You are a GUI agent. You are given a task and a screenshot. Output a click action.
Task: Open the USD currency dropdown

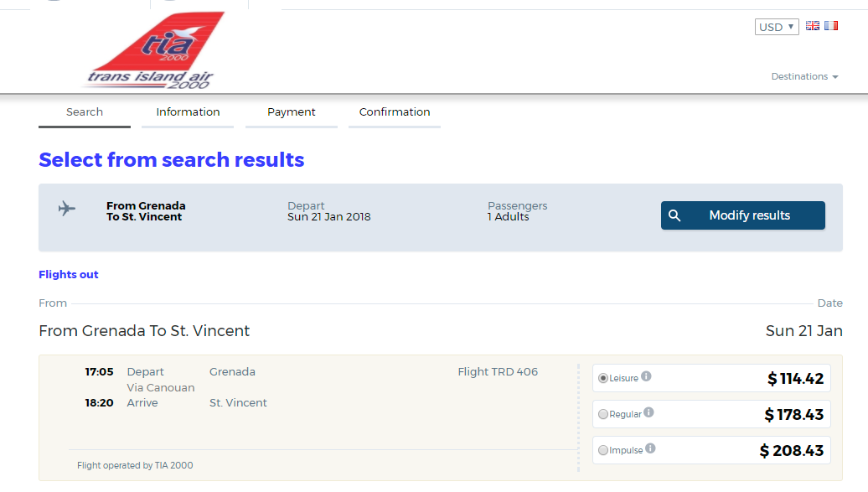coord(777,27)
